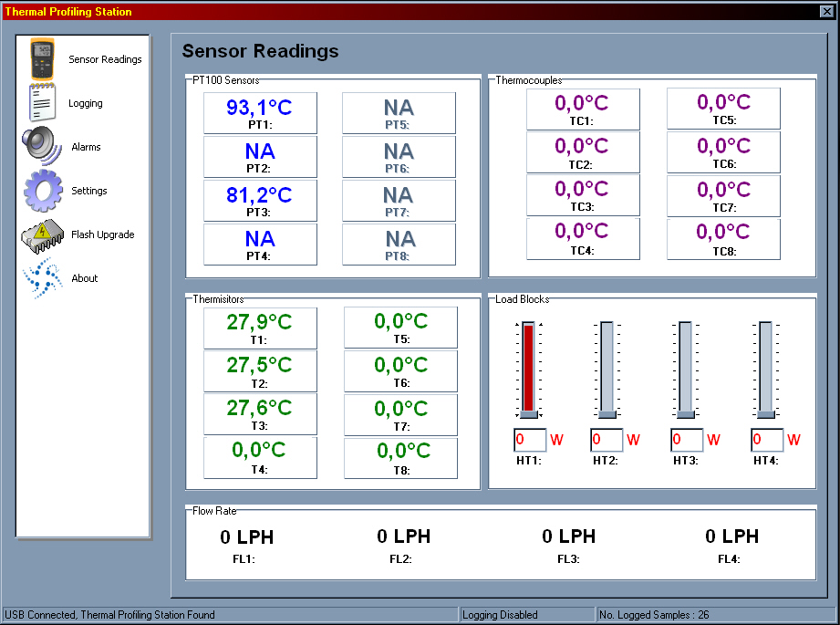
Task: Click the HT1 wattage input field
Action: coord(529,440)
